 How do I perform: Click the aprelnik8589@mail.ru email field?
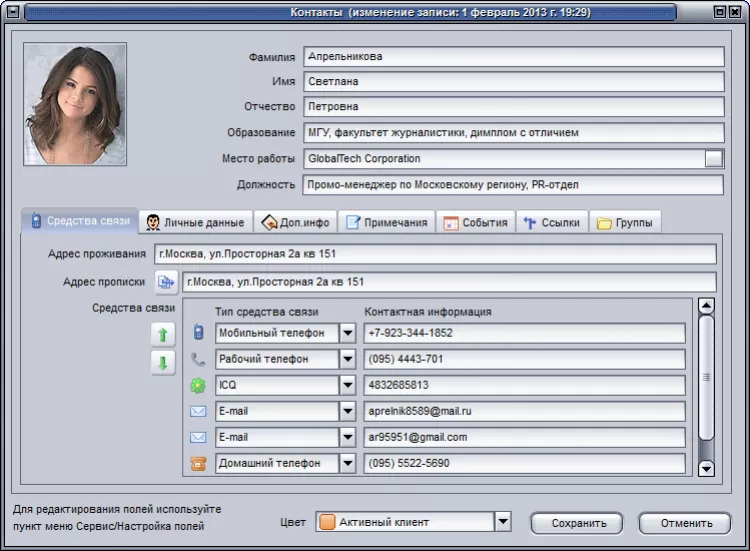(x=524, y=411)
